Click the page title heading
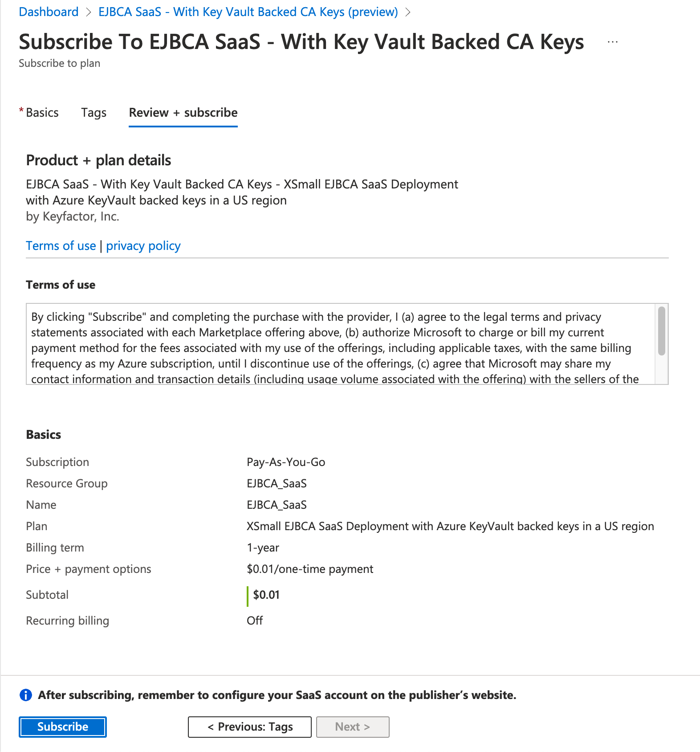This screenshot has height=752, width=700. 301,42
